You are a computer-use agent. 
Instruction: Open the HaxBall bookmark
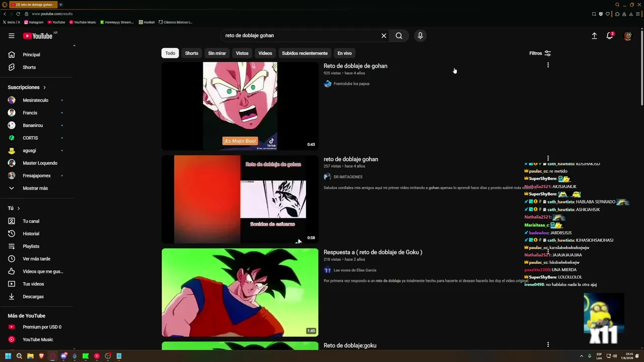pyautogui.click(x=147, y=22)
